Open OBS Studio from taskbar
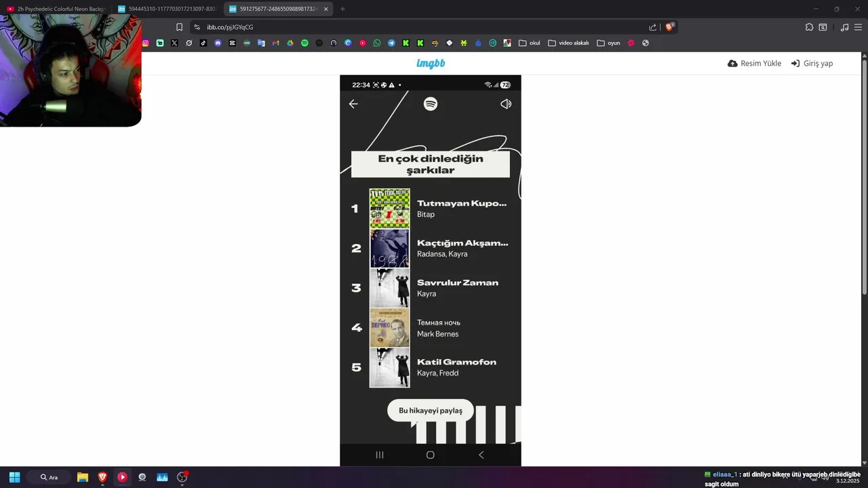Viewport: 868px width, 488px height. [x=182, y=477]
